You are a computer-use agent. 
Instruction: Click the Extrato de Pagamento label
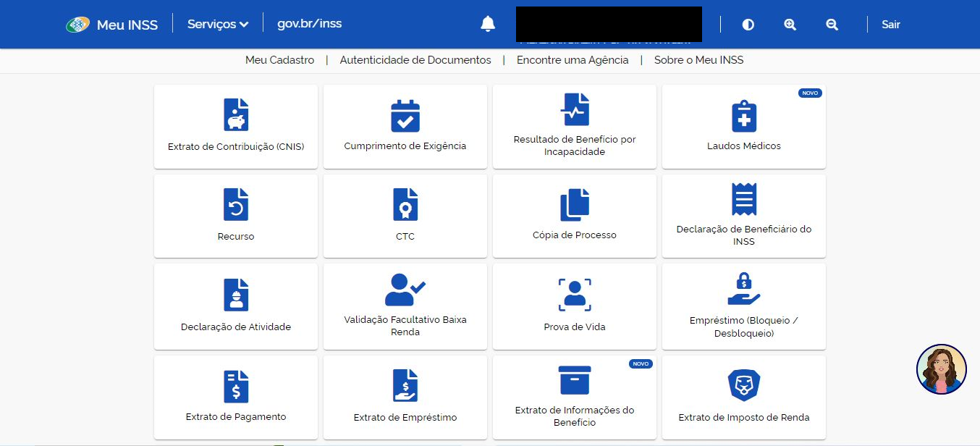tap(236, 417)
